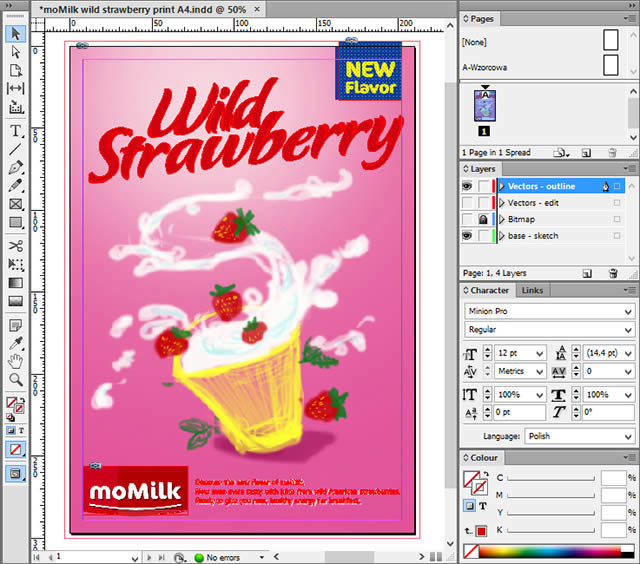Select the Gap tool

coord(16,88)
